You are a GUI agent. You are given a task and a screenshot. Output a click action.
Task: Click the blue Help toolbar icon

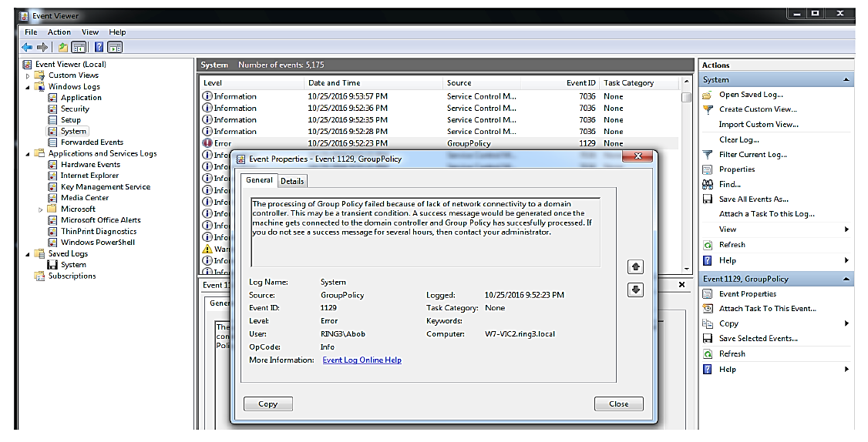click(x=99, y=48)
